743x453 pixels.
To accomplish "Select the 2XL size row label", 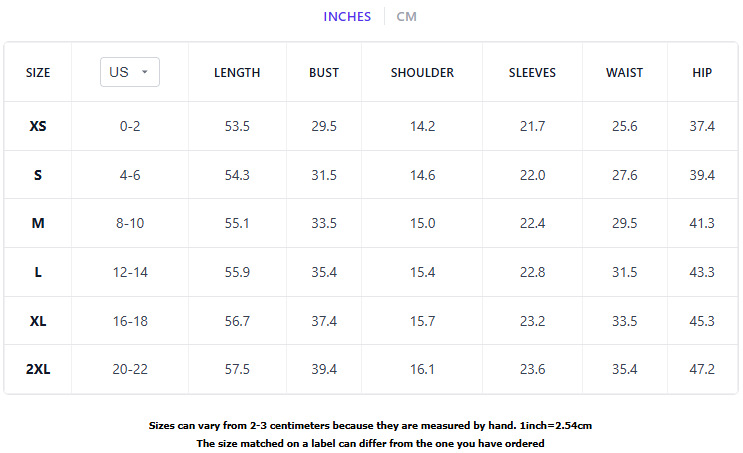I will (x=38, y=369).
